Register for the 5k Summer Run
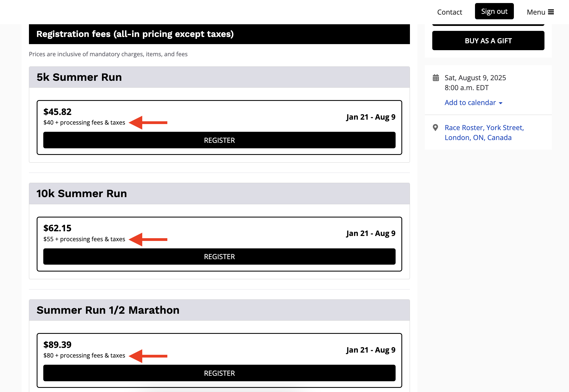This screenshot has width=569, height=392. pyautogui.click(x=219, y=140)
